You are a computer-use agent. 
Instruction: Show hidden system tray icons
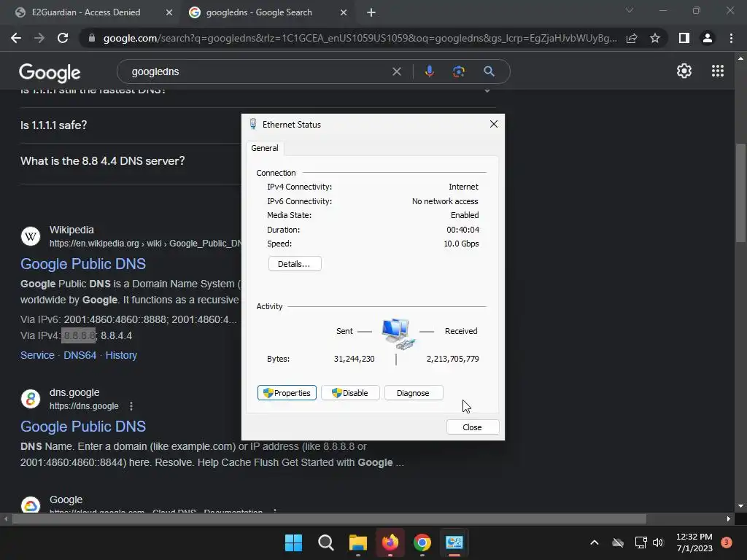[x=594, y=542]
